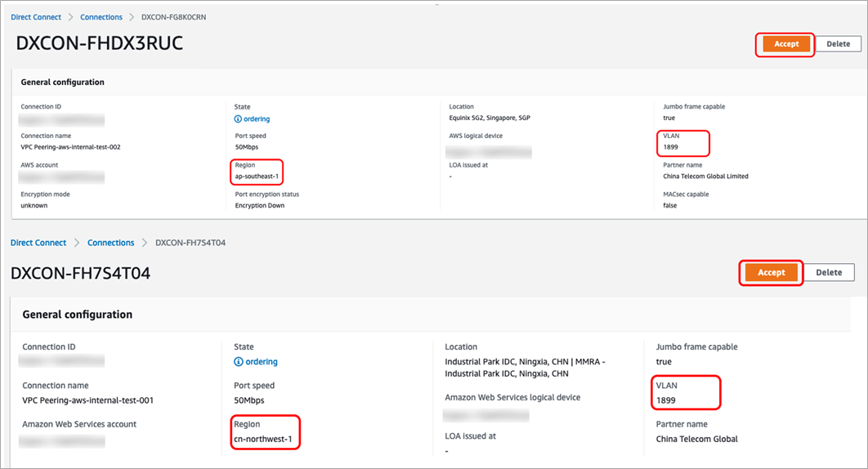Screen dimensions: 868x469
Task: Accept the DXCON-FH7S4T04 connection
Action: [x=771, y=272]
